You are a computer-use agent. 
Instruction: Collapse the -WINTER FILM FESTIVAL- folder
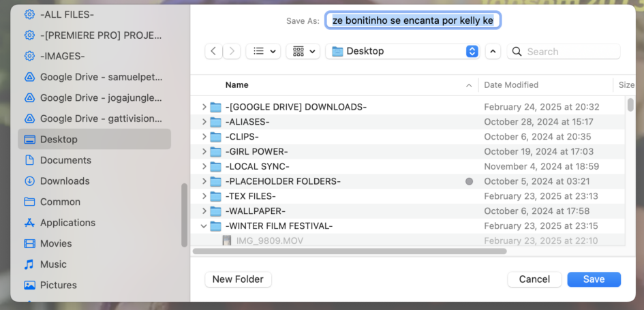[x=204, y=226]
